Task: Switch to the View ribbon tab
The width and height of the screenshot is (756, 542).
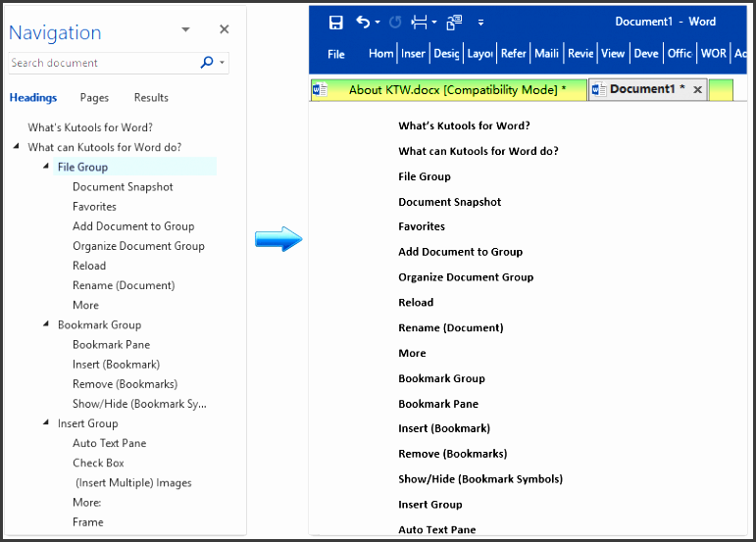Action: [613, 54]
